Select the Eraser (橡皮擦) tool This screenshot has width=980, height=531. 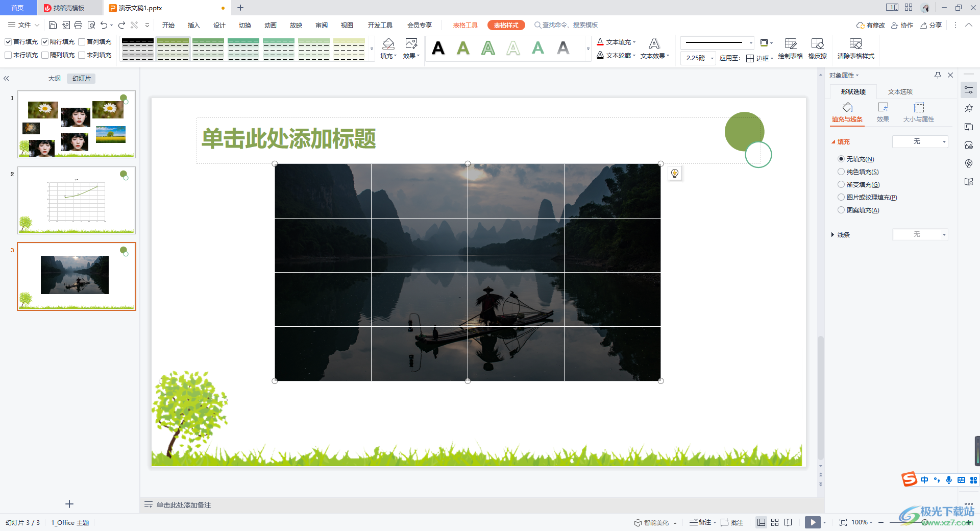818,49
